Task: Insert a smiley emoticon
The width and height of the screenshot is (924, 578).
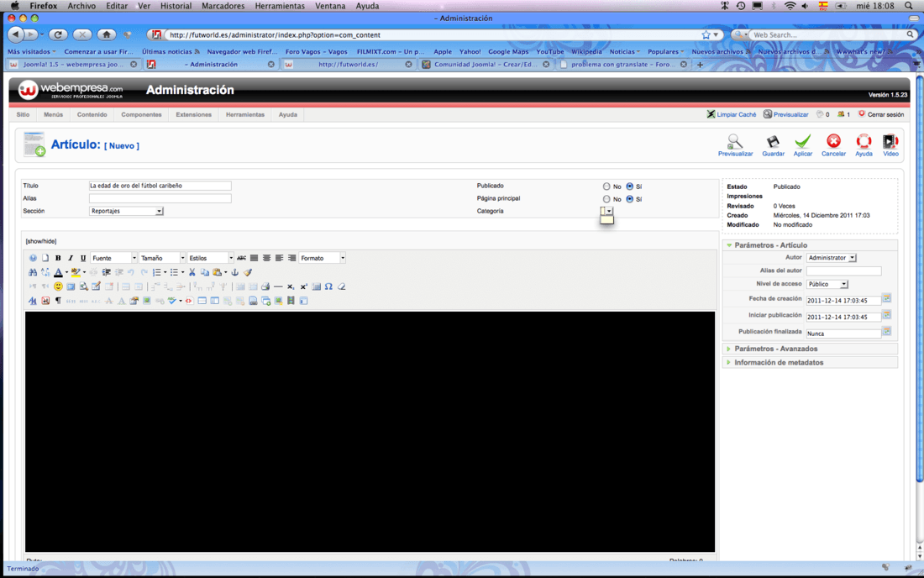Action: pyautogui.click(x=58, y=286)
